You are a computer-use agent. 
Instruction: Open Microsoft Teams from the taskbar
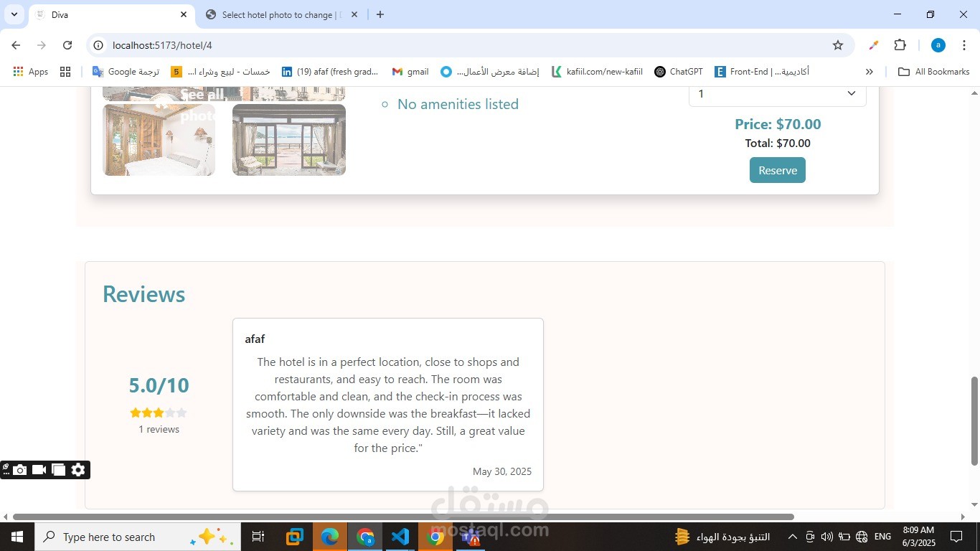(x=471, y=537)
